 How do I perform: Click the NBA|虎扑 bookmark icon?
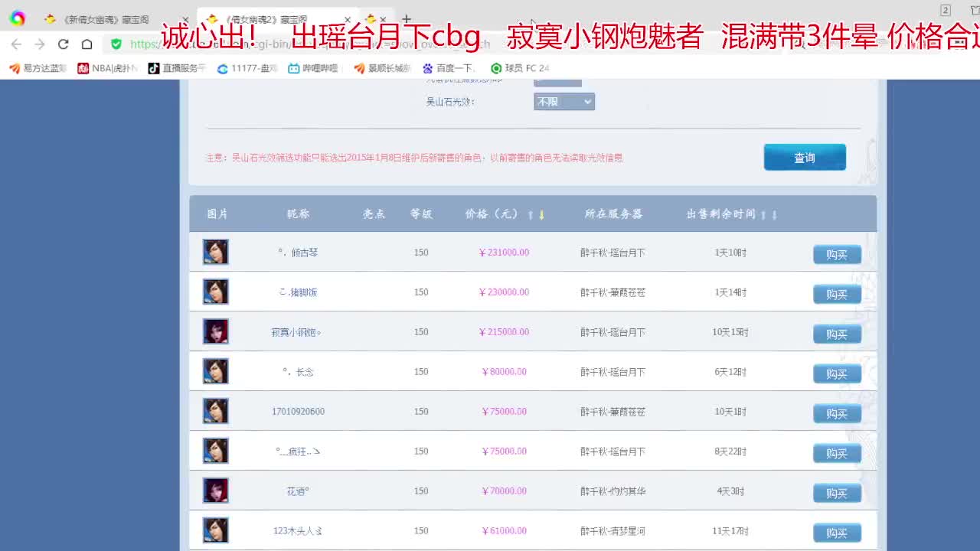tap(83, 68)
